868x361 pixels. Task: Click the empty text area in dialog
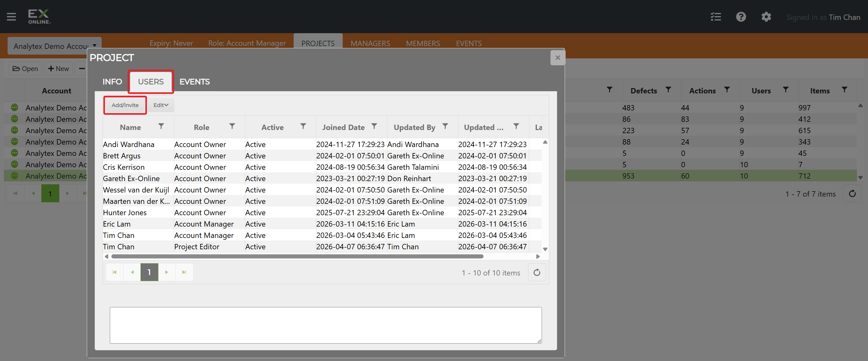pyautogui.click(x=325, y=325)
